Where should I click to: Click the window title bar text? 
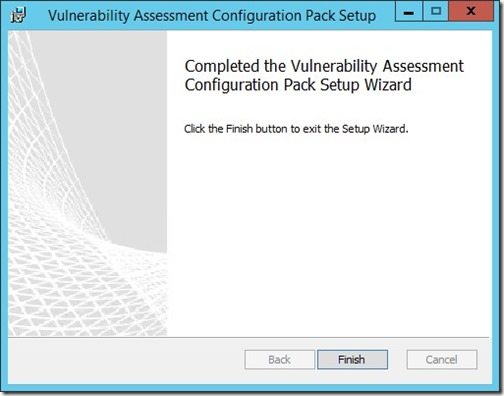tap(212, 16)
